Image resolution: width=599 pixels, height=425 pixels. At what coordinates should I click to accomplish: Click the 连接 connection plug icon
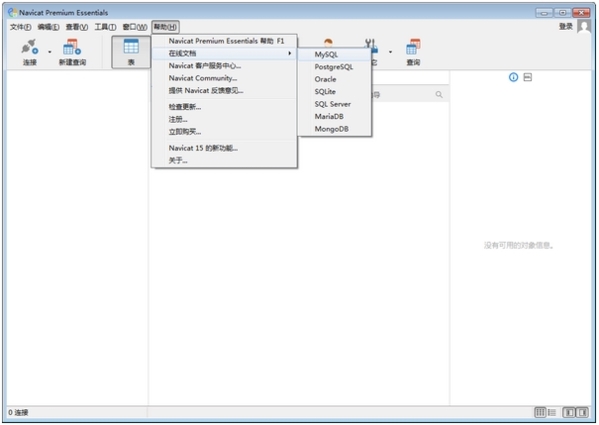[x=29, y=47]
